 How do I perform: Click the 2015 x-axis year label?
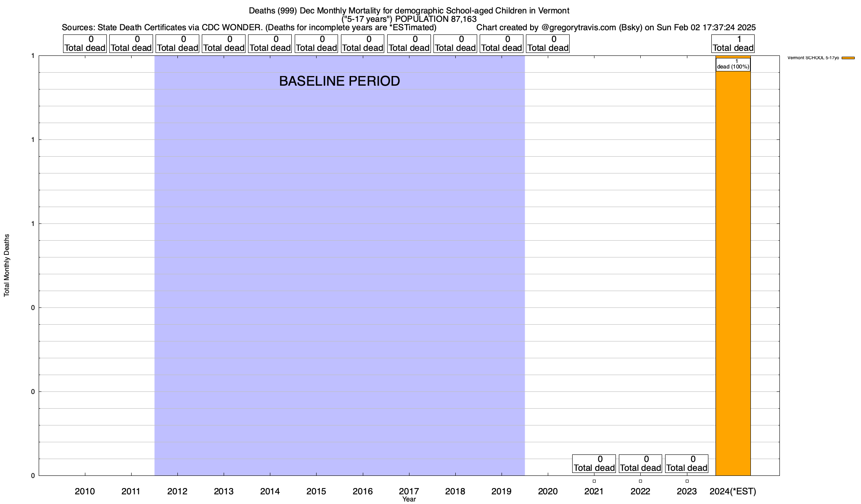[x=316, y=491]
